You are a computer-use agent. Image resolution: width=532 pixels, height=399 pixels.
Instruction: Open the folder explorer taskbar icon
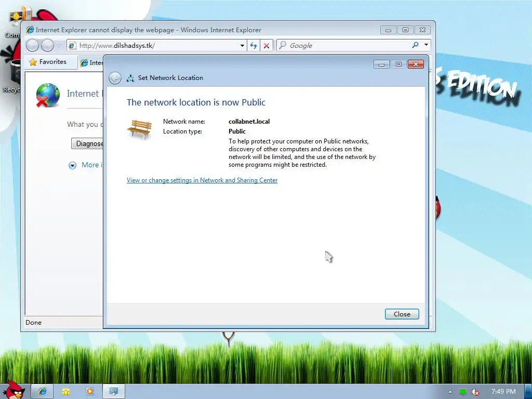pos(66,391)
